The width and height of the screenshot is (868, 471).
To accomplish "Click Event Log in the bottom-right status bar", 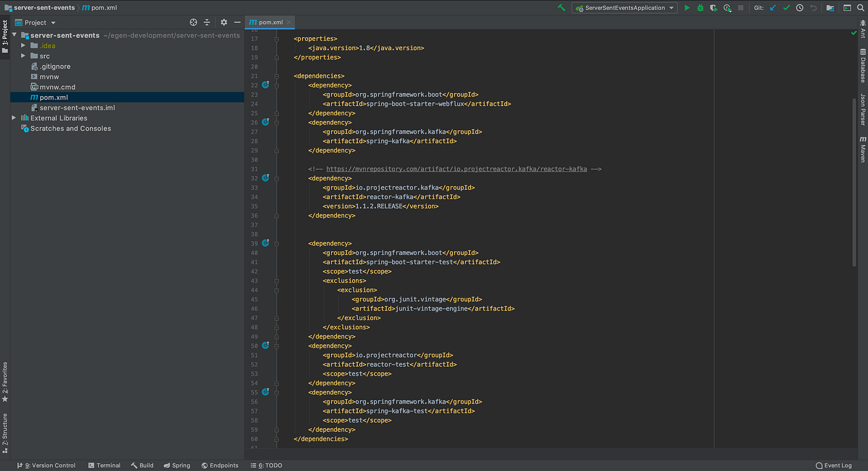I will tap(833, 465).
